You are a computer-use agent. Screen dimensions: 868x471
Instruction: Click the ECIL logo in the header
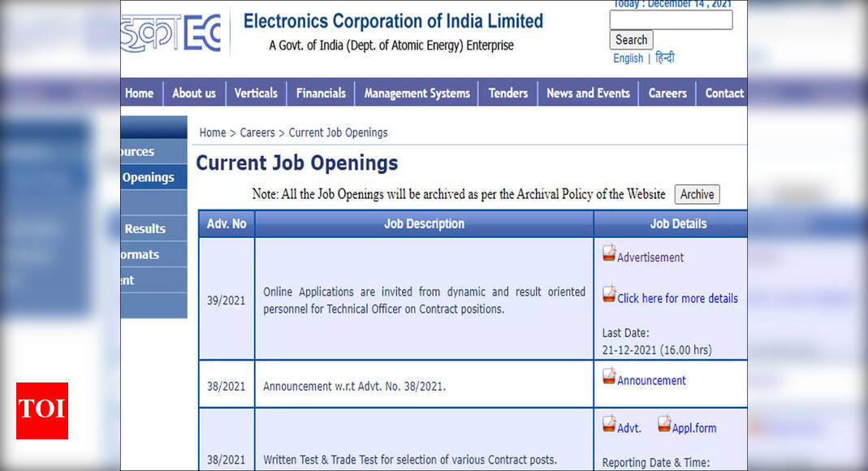point(171,33)
